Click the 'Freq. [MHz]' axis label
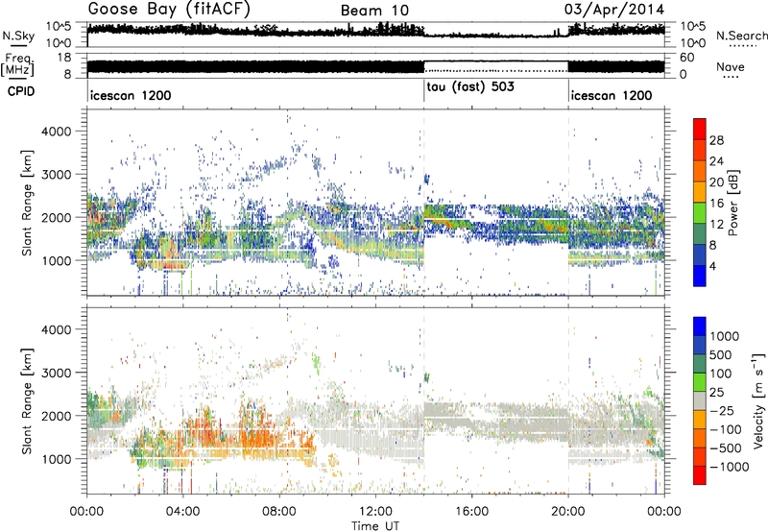The width and height of the screenshot is (768, 532). [x=17, y=65]
